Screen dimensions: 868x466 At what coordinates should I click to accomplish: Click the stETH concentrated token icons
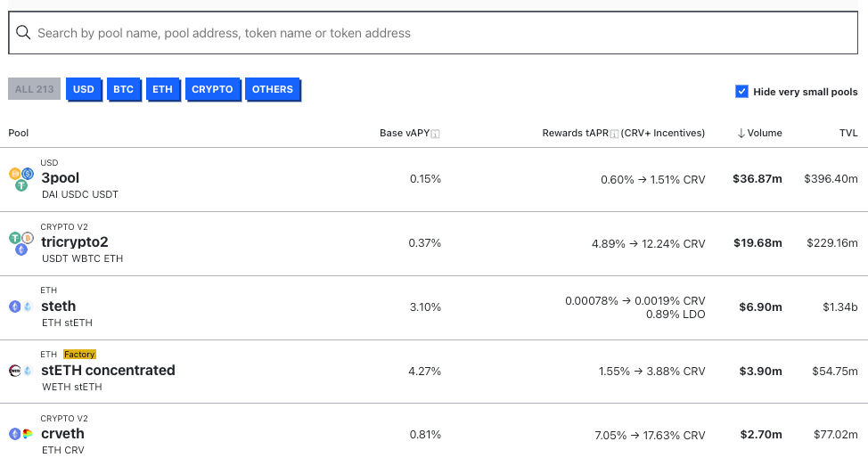(x=21, y=371)
